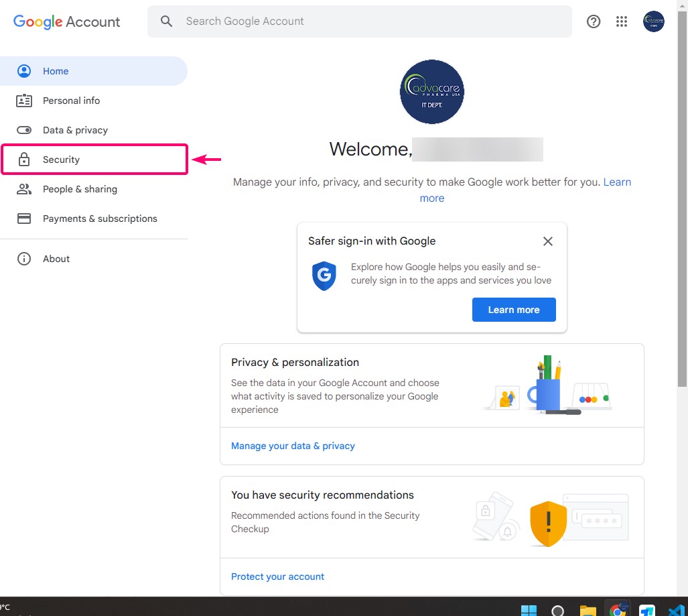Focus the Search Google Account field
This screenshot has width=688, height=616.
tap(359, 21)
